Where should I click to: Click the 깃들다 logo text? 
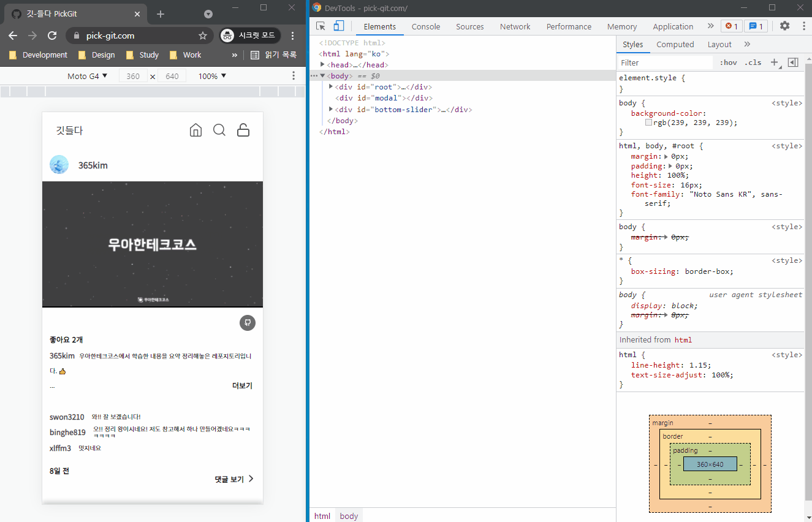(69, 130)
